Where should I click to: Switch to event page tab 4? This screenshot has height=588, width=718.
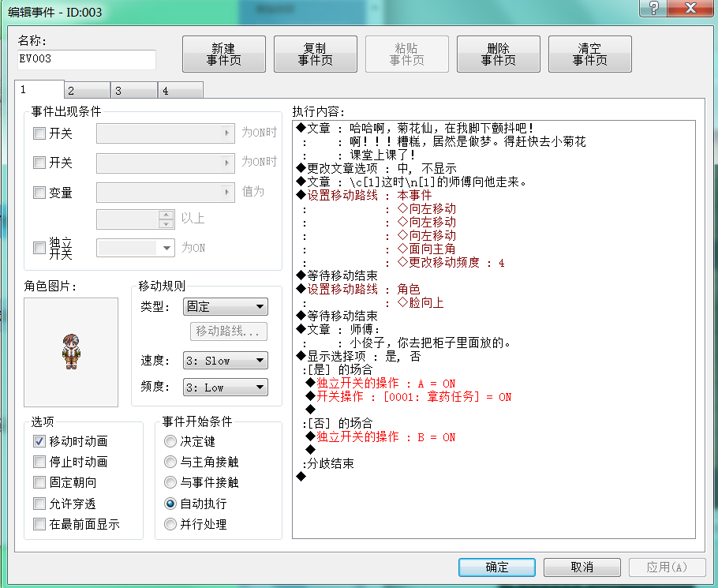point(181,90)
